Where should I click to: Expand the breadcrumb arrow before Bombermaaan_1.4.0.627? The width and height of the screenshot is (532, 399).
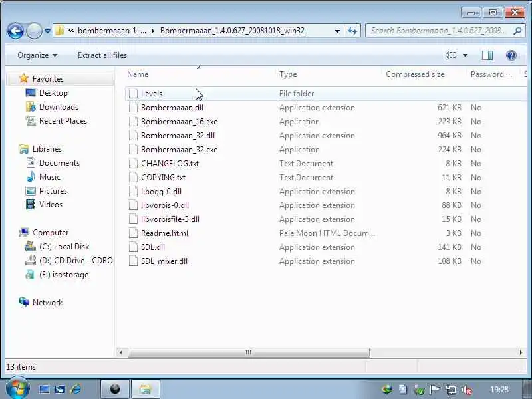pos(153,31)
